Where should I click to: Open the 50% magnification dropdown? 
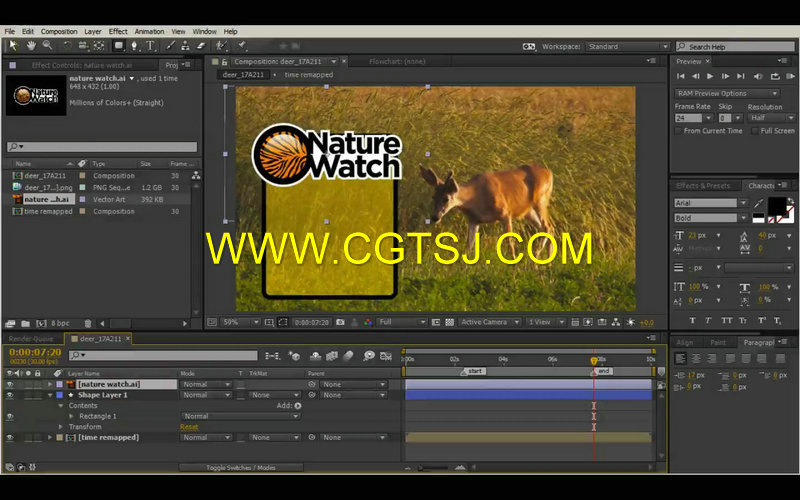pos(241,322)
